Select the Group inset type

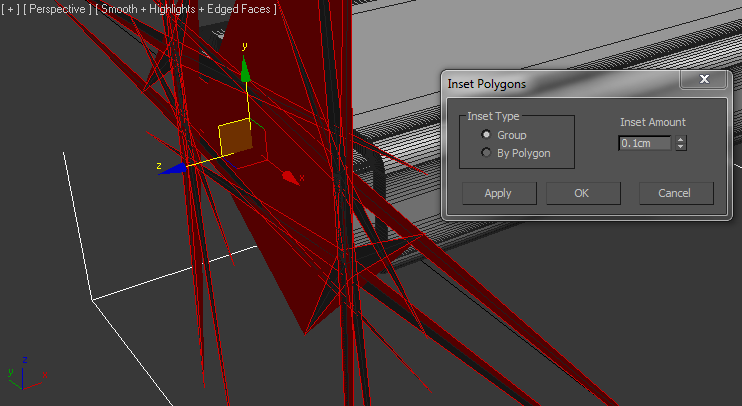pos(486,135)
